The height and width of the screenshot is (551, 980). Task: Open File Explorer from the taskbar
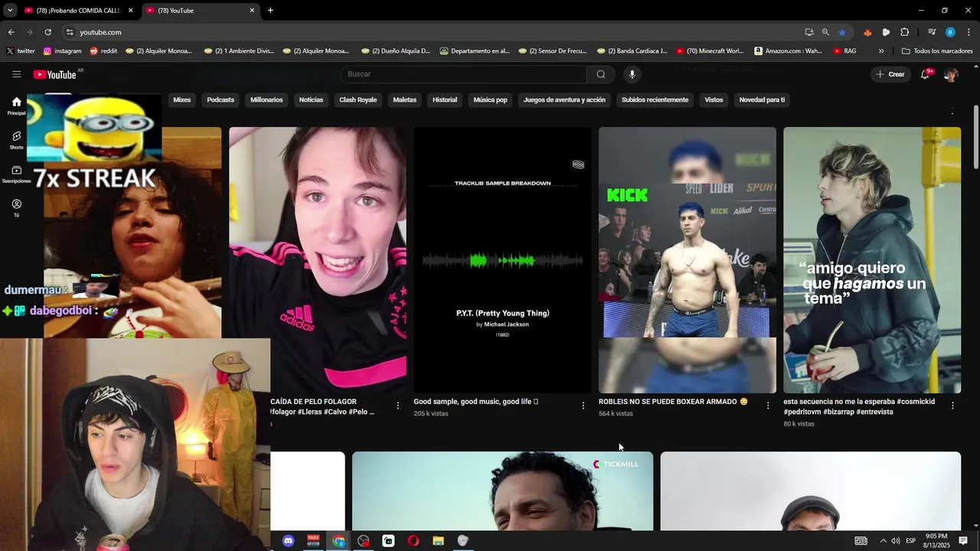pyautogui.click(x=438, y=541)
